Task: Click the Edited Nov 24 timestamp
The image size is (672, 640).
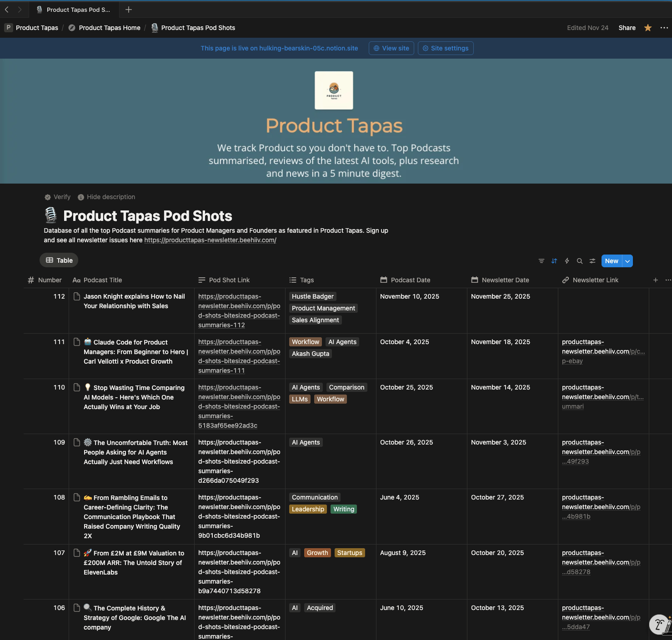Action: tap(587, 28)
